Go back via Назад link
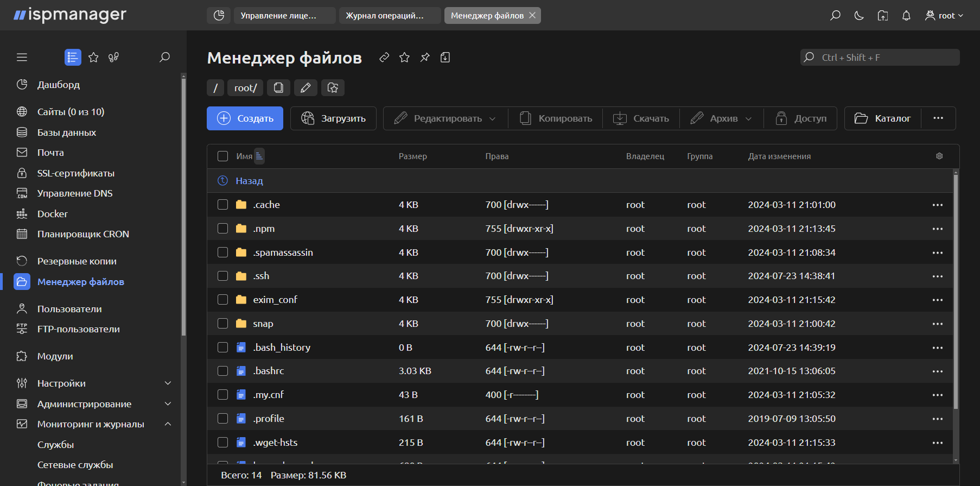Viewport: 980px width, 486px height. pos(249,181)
